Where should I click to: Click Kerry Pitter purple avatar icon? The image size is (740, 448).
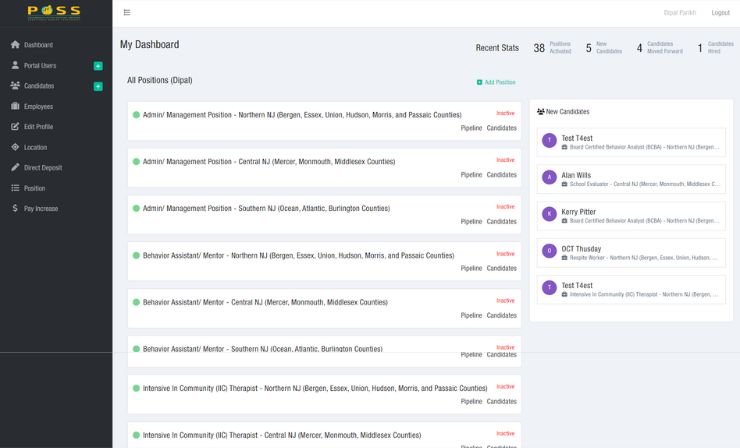click(549, 214)
